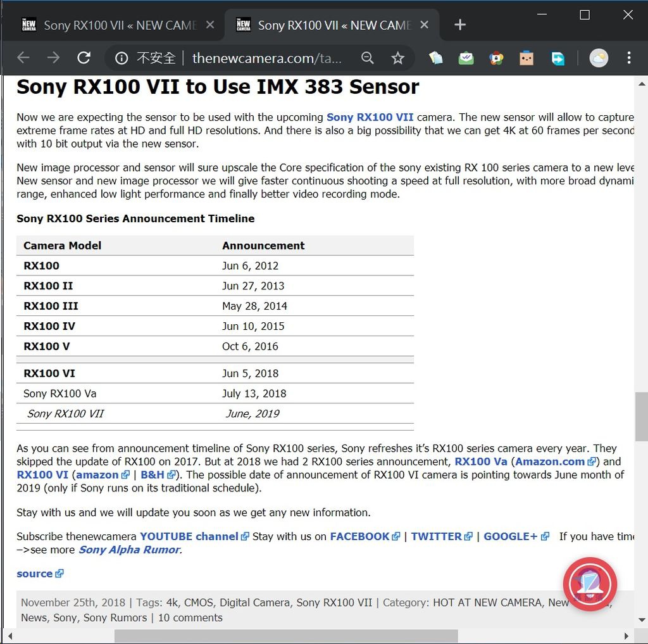The height and width of the screenshot is (644, 648).
Task: Minimize the Chrome window
Action: 542,15
